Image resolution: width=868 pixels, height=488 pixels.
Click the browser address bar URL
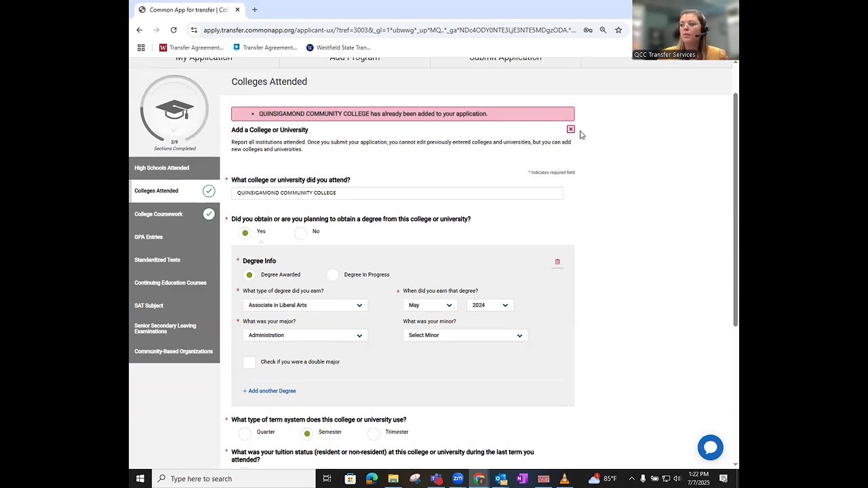389,30
